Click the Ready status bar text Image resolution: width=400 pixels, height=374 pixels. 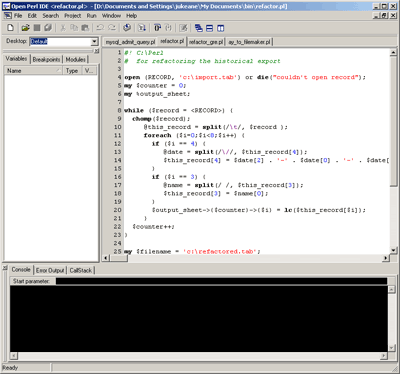tap(10, 368)
